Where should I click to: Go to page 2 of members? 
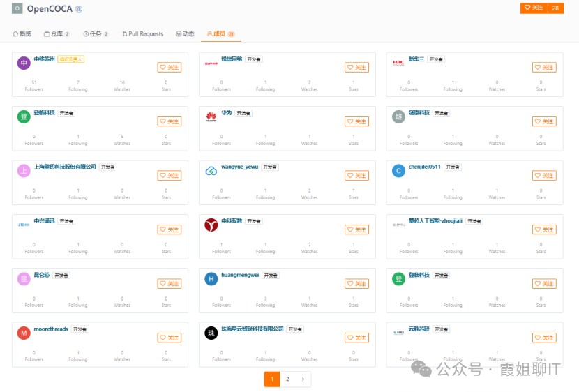pos(287,379)
